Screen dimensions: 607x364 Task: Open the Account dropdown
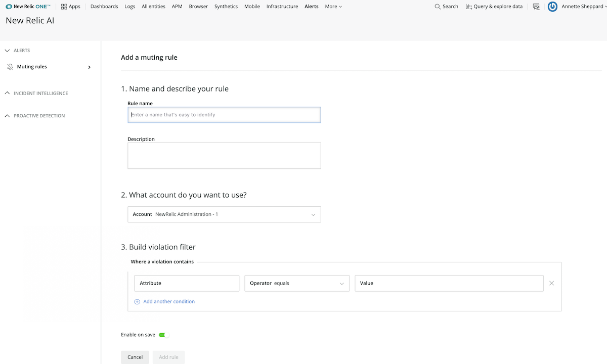[x=224, y=214]
